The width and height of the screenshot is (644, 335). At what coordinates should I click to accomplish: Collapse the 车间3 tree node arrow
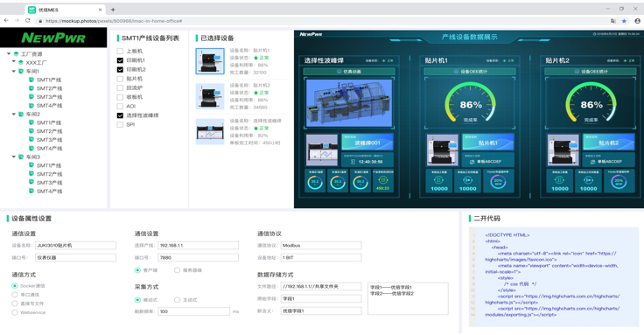pos(14,157)
